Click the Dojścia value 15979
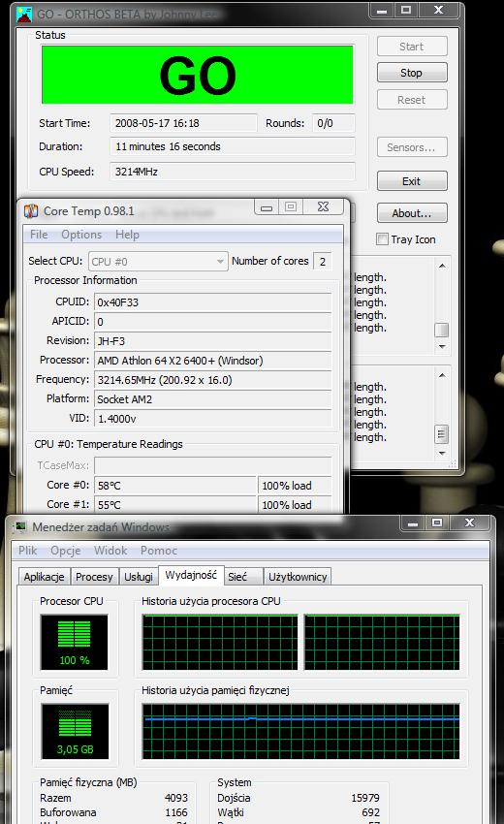The width and height of the screenshot is (504, 824). [x=365, y=798]
